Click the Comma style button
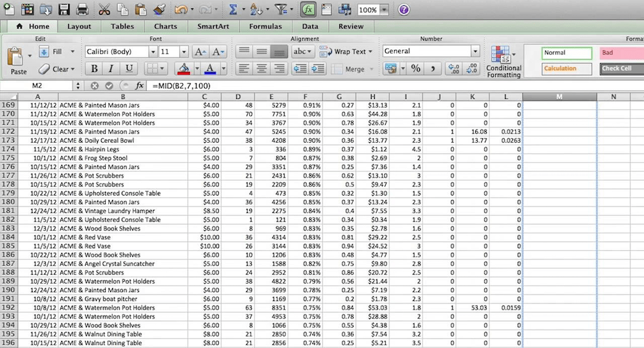Screen dimensions: 644x348 [433, 69]
